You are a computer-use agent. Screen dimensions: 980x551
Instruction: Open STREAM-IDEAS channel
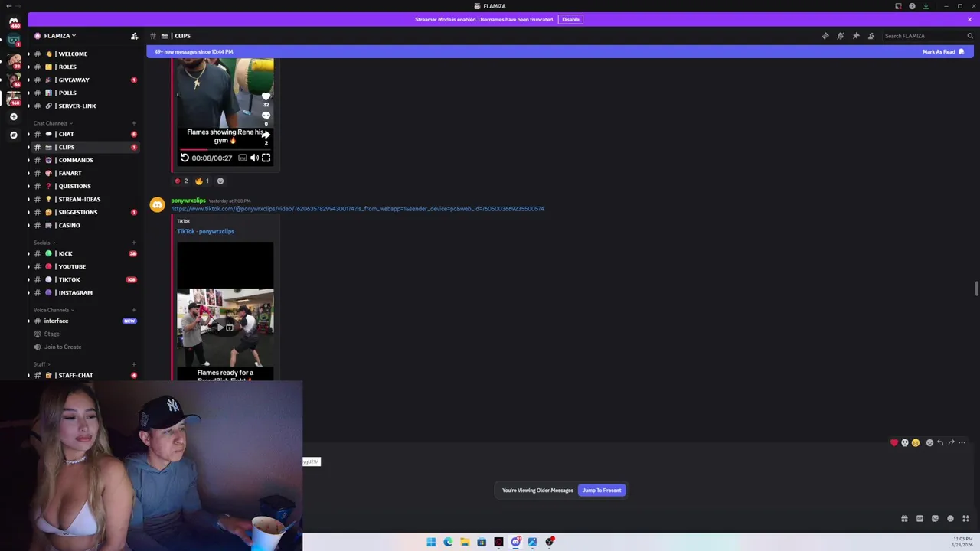[x=84, y=199]
